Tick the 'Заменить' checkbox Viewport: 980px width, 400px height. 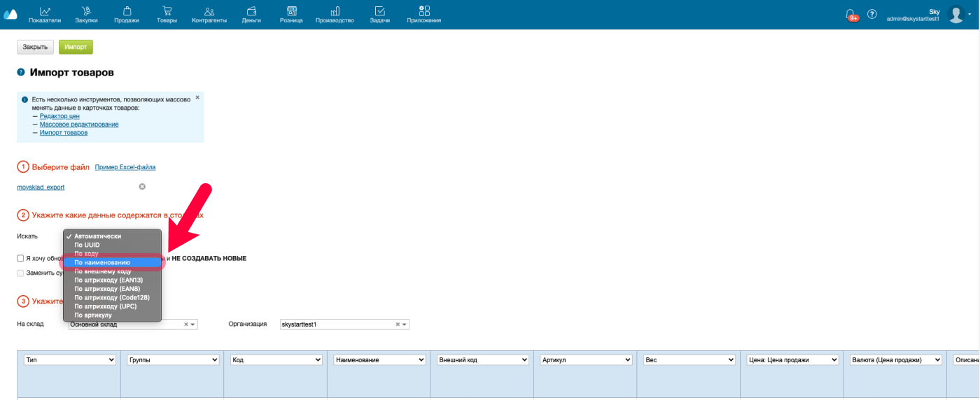[x=21, y=273]
